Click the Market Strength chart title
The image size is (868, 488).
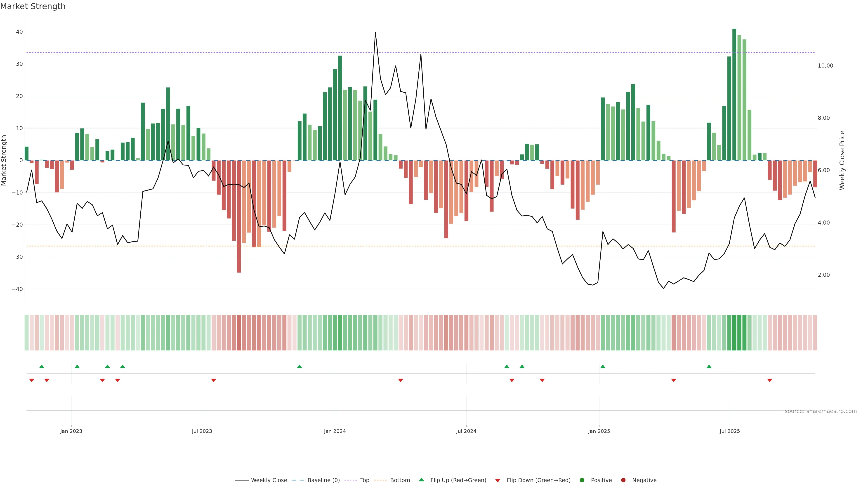[x=33, y=6]
